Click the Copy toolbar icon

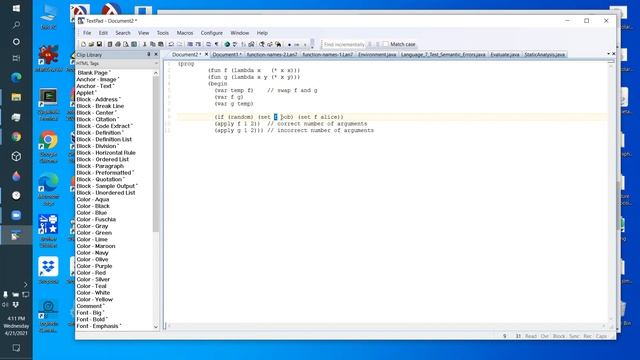pyautogui.click(x=152, y=44)
